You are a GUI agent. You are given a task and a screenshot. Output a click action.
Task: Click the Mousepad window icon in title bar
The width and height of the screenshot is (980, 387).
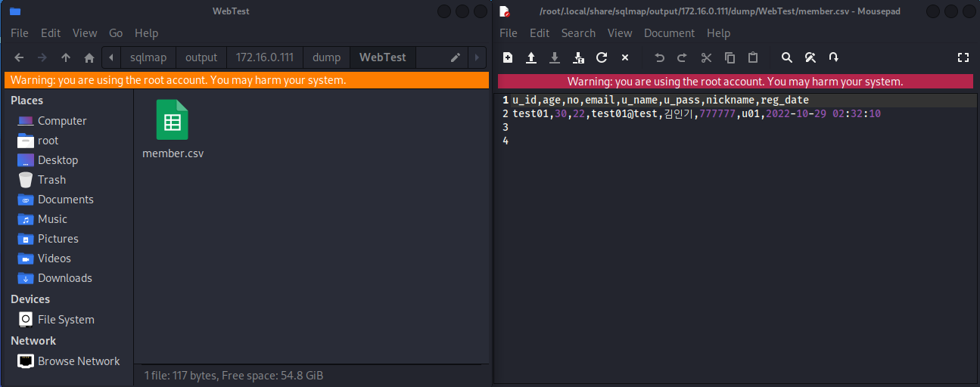pyautogui.click(x=505, y=11)
